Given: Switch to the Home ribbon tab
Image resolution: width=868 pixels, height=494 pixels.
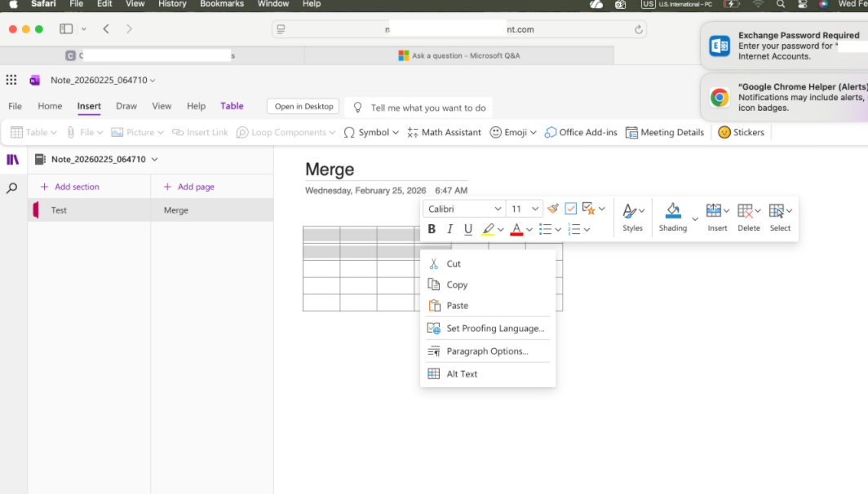Looking at the screenshot, I should point(50,106).
